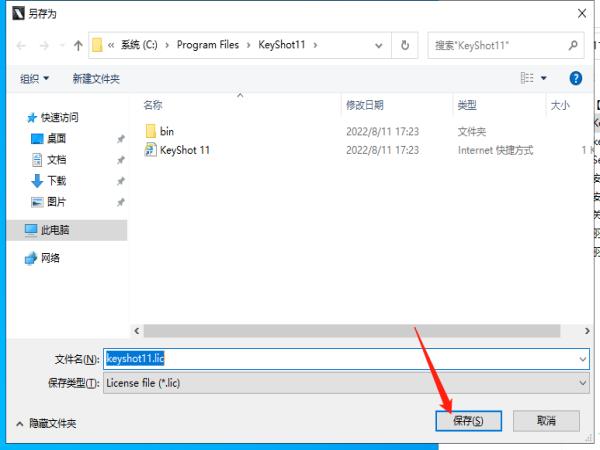
Task: Open the 组织 dropdown menu
Action: [34, 79]
